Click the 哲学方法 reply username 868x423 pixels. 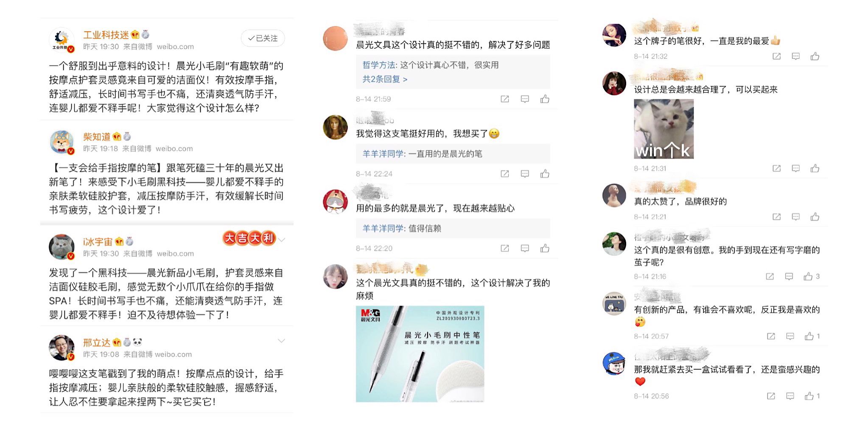click(x=379, y=65)
